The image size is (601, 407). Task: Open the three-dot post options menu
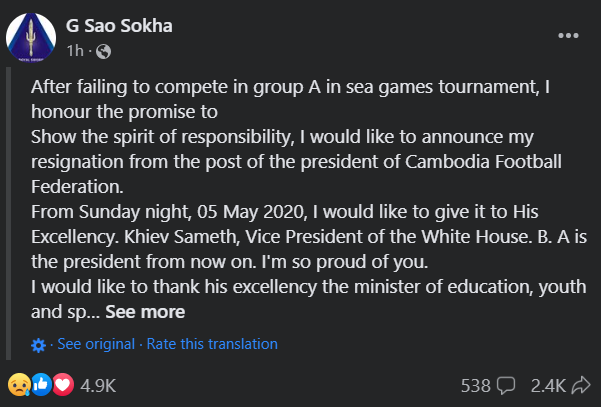[x=568, y=36]
